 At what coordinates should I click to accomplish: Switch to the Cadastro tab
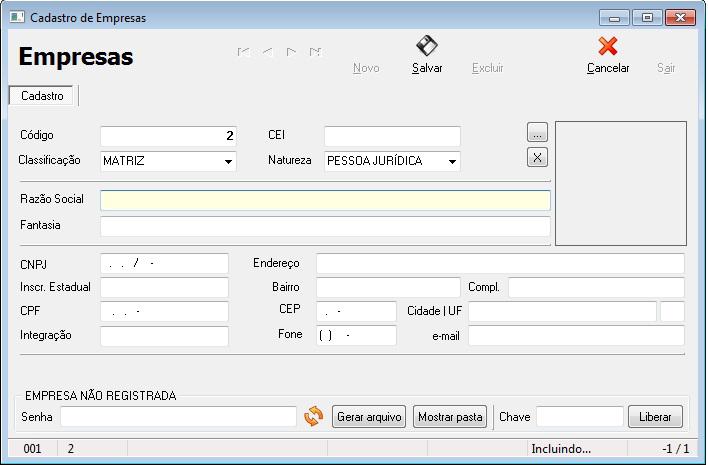pos(42,96)
